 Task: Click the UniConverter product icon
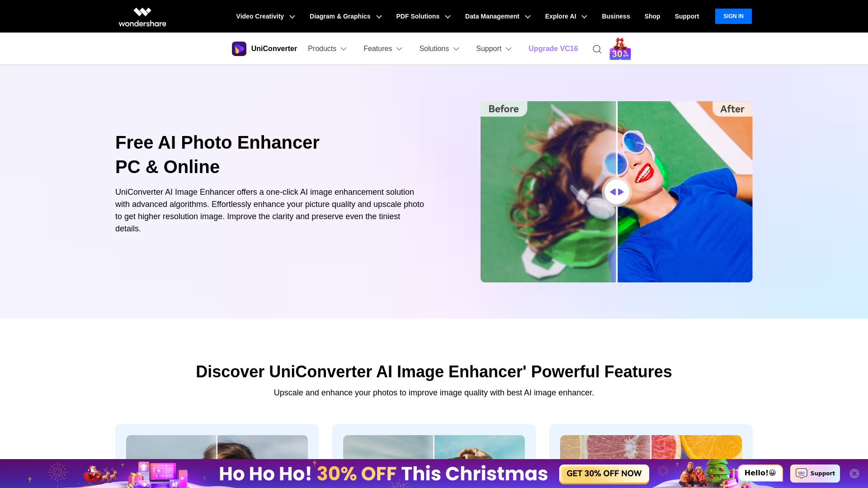(x=239, y=49)
